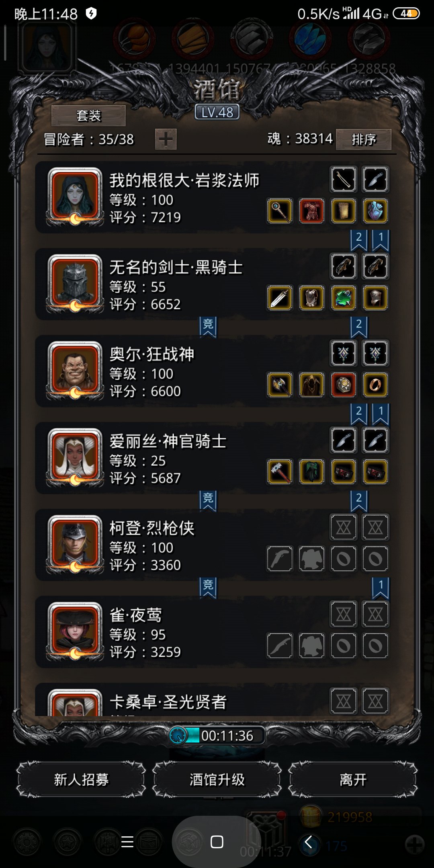The image size is (434, 868).
Task: Tap 黑骑士's green gem accessory icon
Action: [x=343, y=298]
